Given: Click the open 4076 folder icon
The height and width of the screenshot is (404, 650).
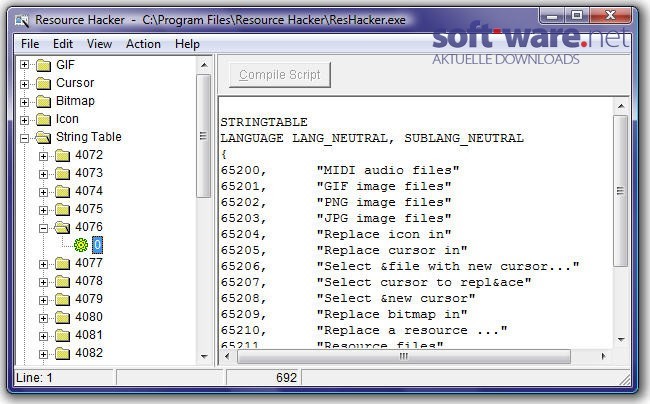Looking at the screenshot, I should [x=62, y=227].
